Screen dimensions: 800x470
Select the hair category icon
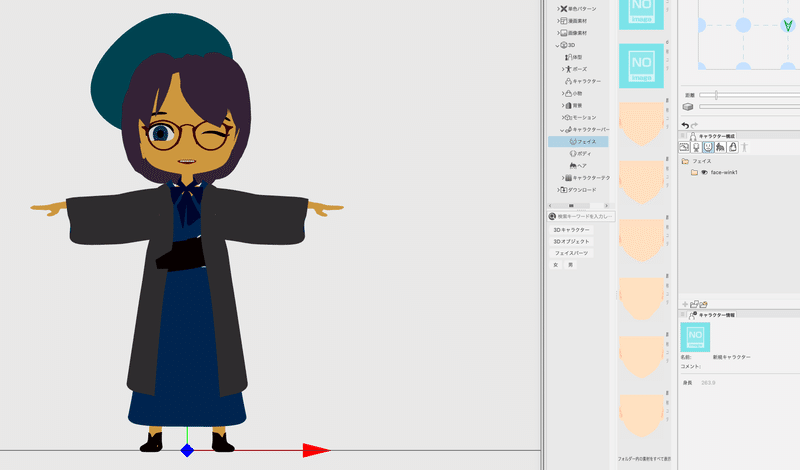click(720, 147)
